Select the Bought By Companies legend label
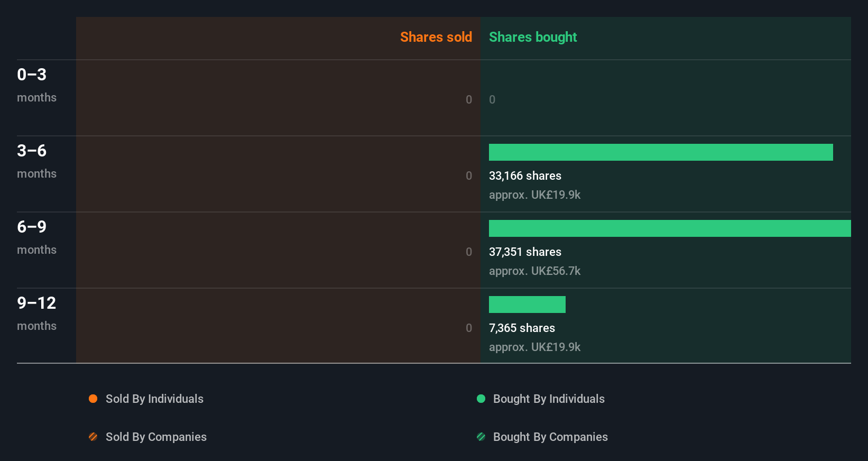This screenshot has height=461, width=868. point(550,437)
